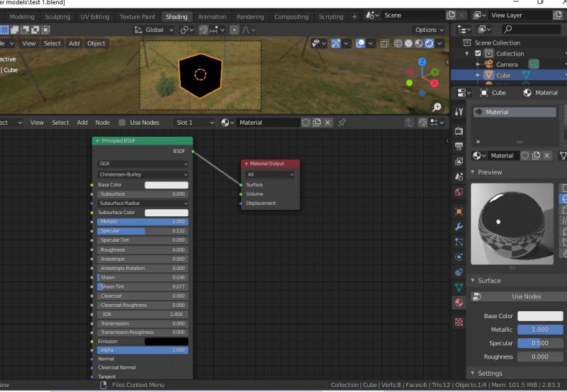Select the Material slot in list

coord(515,112)
